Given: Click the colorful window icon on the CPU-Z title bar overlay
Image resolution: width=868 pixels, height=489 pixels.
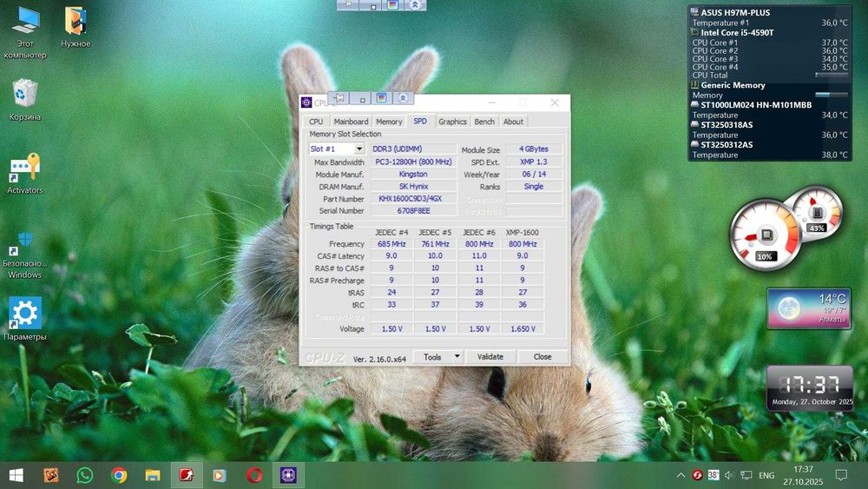Looking at the screenshot, I should (381, 98).
